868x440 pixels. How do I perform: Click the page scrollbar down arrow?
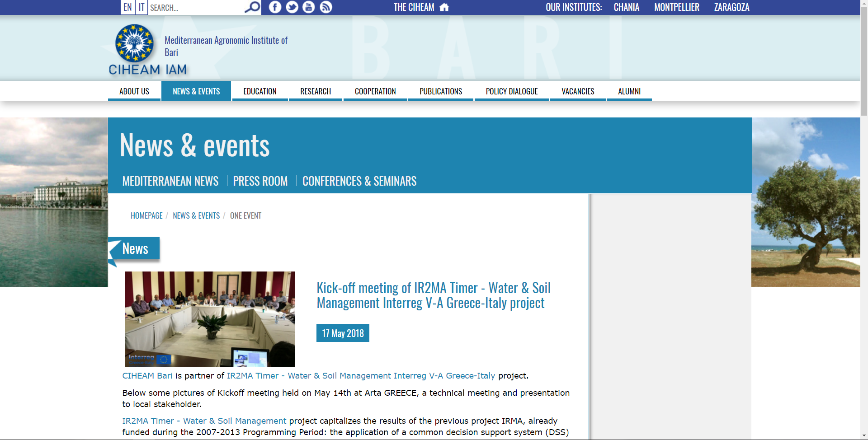pos(864,436)
